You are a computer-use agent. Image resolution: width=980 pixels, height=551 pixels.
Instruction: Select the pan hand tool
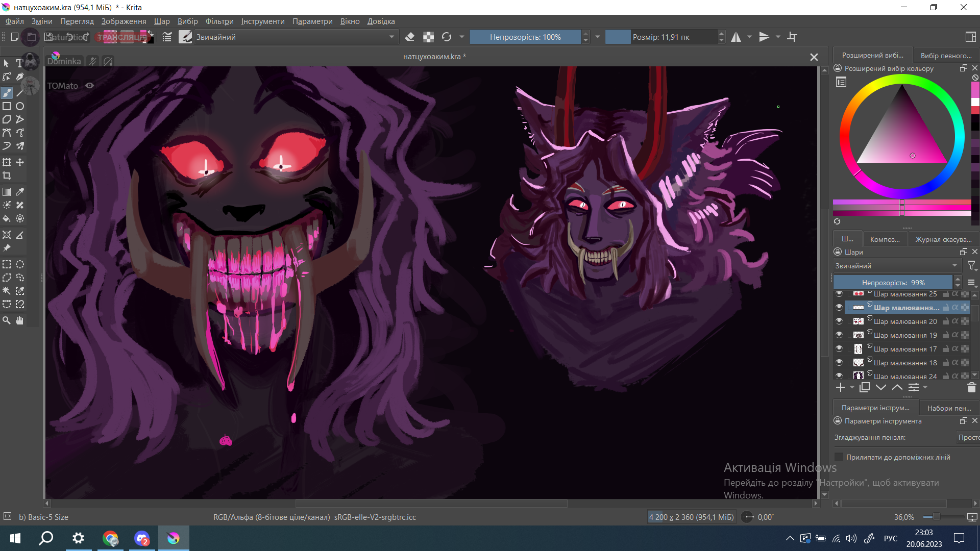pos(20,320)
